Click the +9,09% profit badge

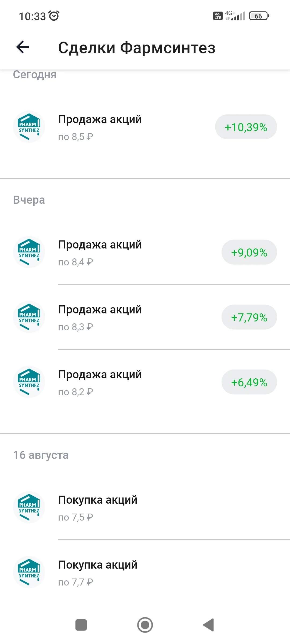(x=249, y=252)
